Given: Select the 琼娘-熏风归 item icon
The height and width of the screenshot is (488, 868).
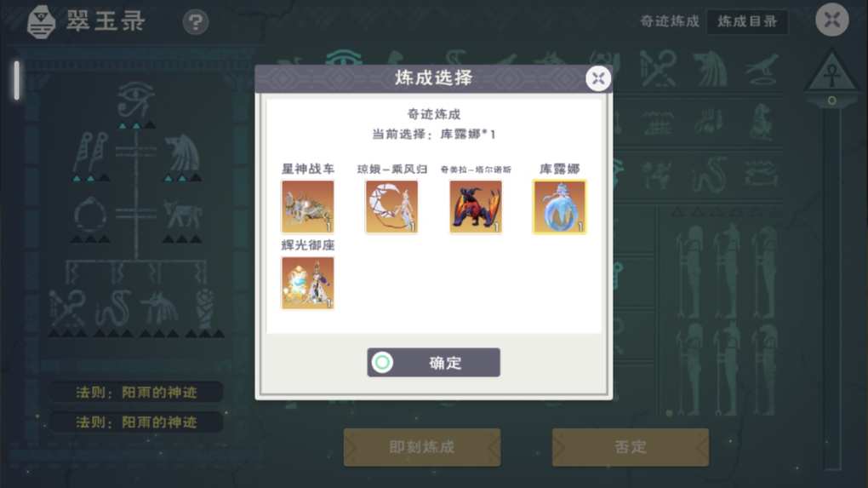Looking at the screenshot, I should (x=392, y=207).
